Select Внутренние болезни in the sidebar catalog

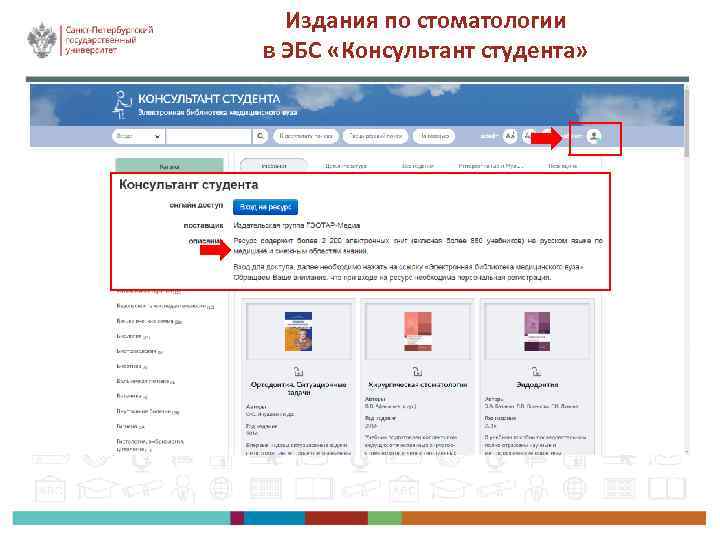click(x=147, y=412)
